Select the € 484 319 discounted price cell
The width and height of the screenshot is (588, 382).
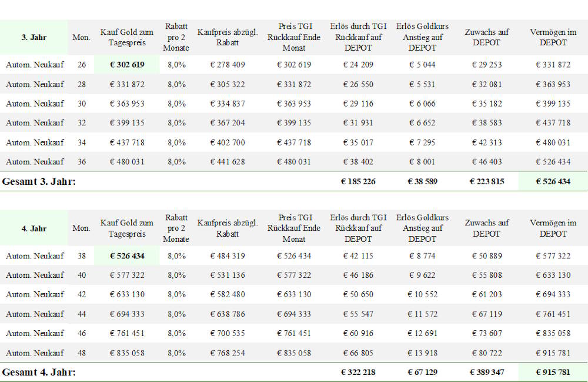point(228,256)
